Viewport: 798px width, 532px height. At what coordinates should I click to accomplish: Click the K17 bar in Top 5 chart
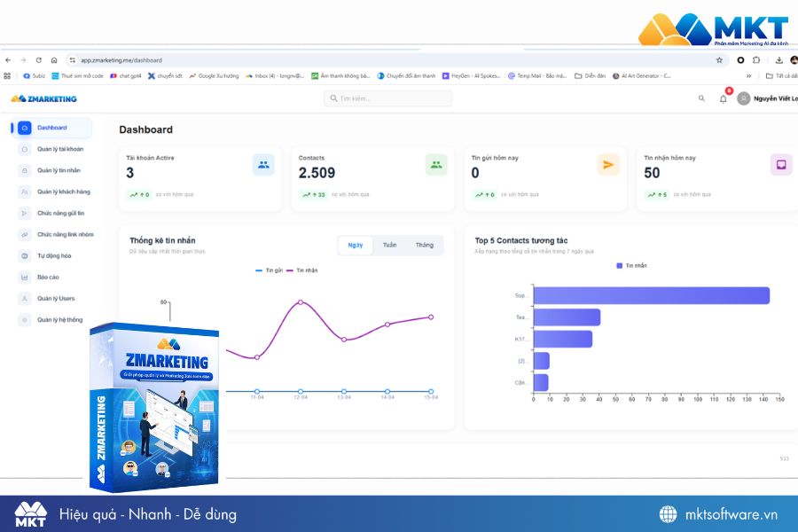[x=563, y=339]
